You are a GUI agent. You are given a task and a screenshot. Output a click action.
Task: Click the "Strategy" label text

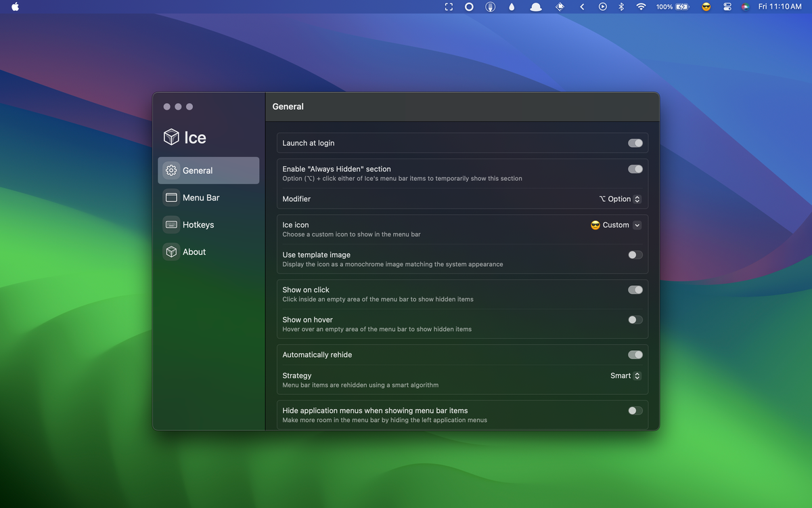coord(297,376)
